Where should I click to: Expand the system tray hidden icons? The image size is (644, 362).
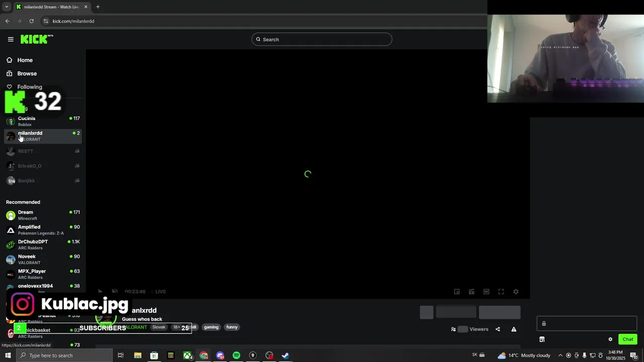point(560,355)
